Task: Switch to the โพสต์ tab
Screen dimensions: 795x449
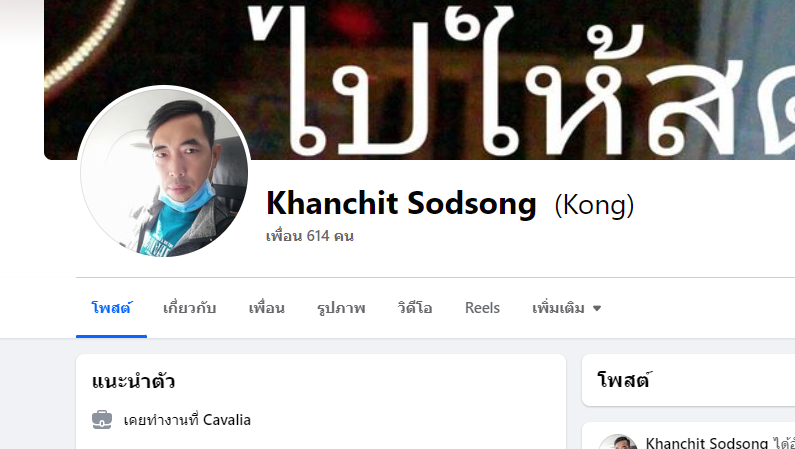Action: [x=112, y=308]
